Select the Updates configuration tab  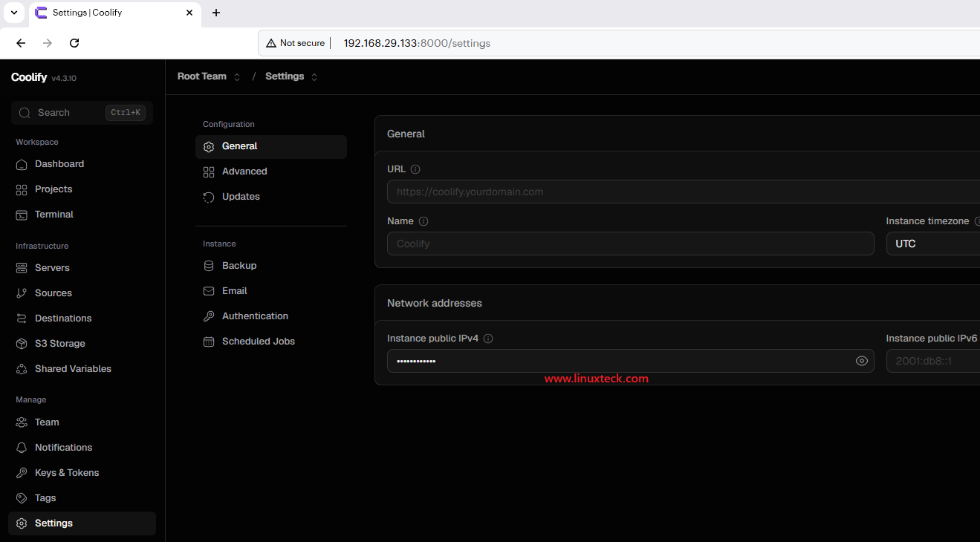point(271,197)
